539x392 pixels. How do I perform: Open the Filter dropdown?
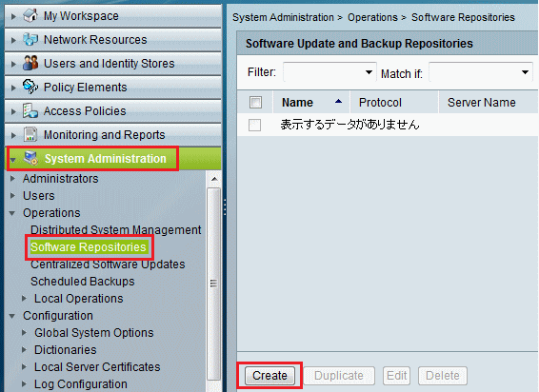[x=329, y=72]
